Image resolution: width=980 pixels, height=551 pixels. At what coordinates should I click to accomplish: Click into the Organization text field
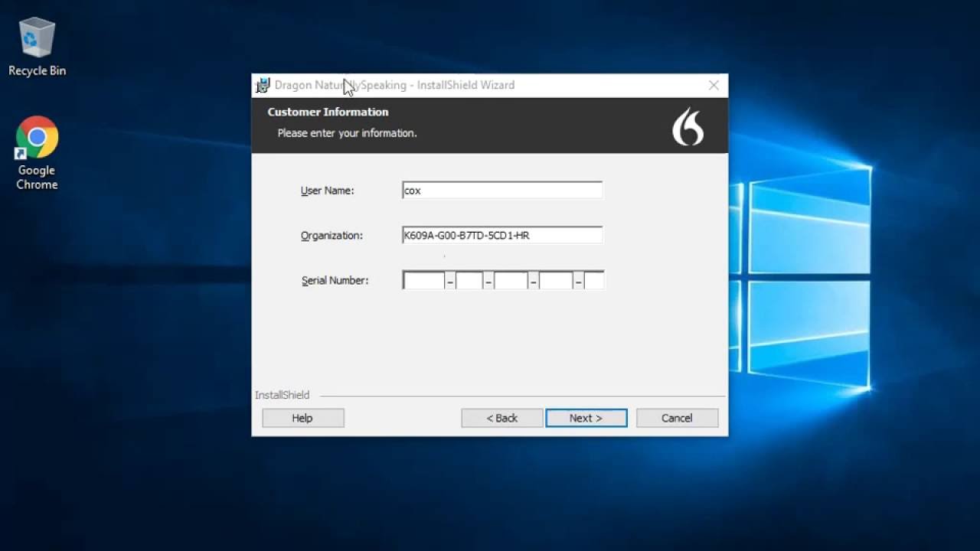pos(502,235)
